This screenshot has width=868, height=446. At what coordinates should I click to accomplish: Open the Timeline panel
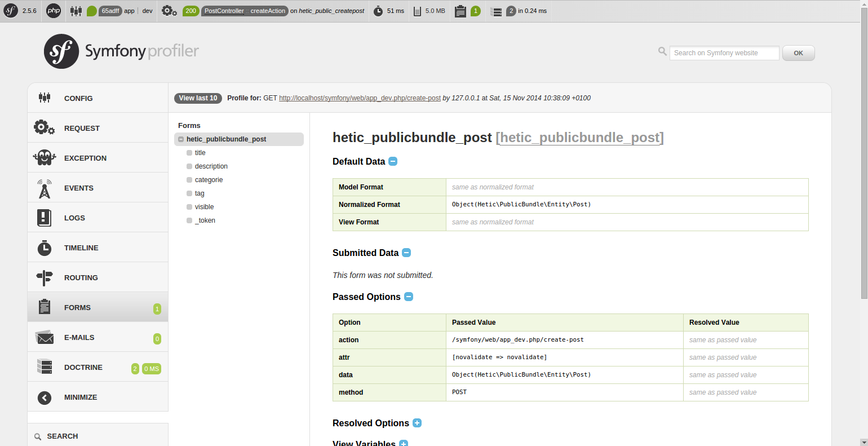[98, 247]
